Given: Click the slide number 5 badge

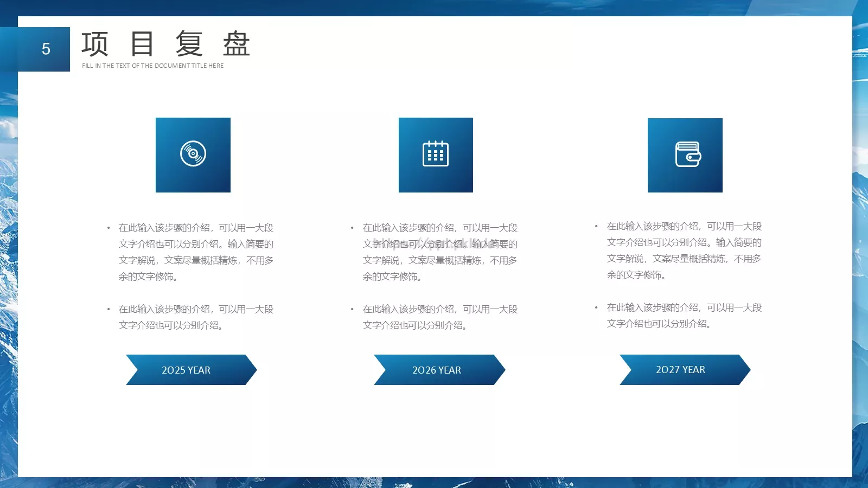Looking at the screenshot, I should pyautogui.click(x=35, y=49).
